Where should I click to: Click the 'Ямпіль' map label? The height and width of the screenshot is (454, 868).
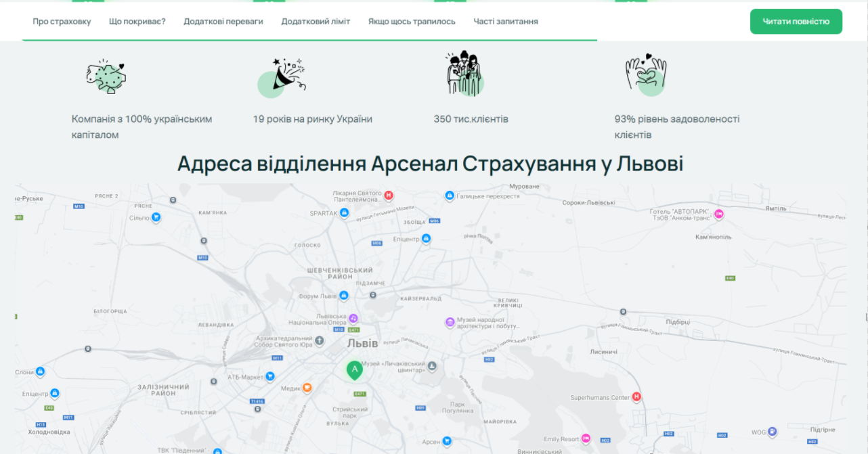click(776, 208)
